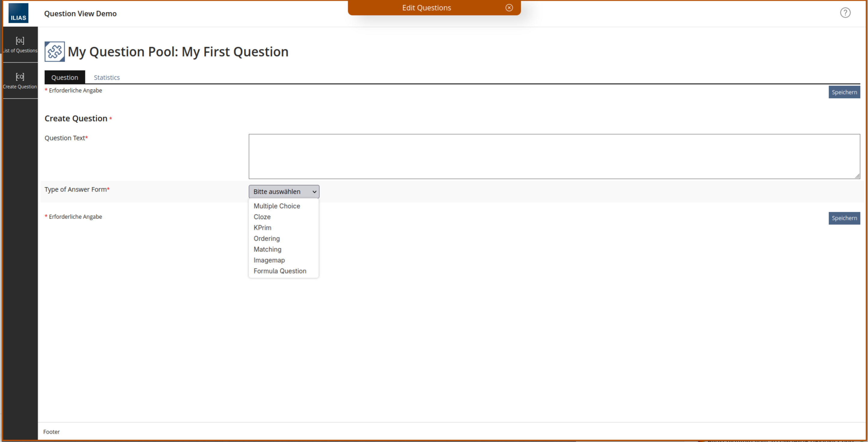Close the Edit Questions banner
868x442 pixels.
[509, 8]
